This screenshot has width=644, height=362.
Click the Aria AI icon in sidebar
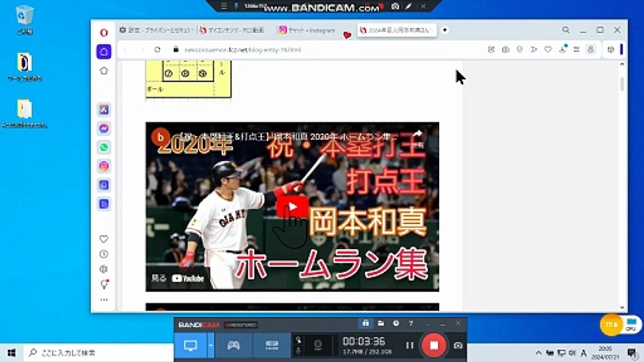(104, 109)
